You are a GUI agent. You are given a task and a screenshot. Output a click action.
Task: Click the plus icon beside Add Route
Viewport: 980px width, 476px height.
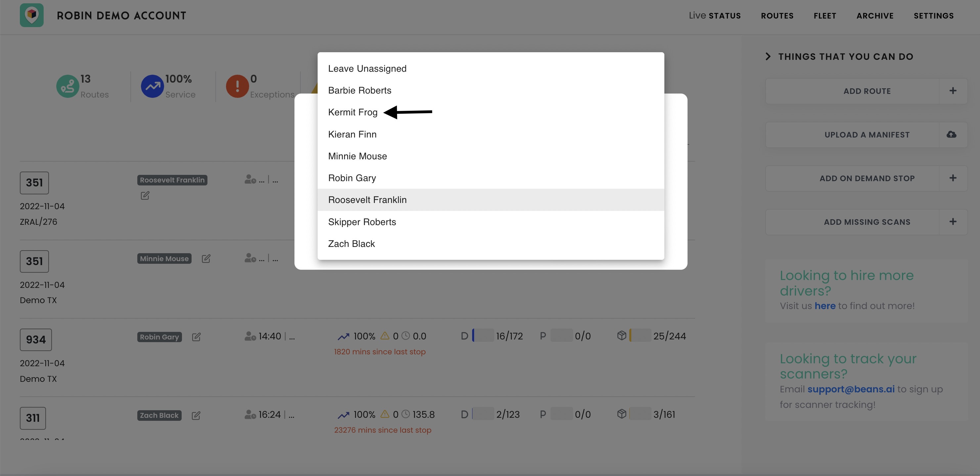point(953,91)
